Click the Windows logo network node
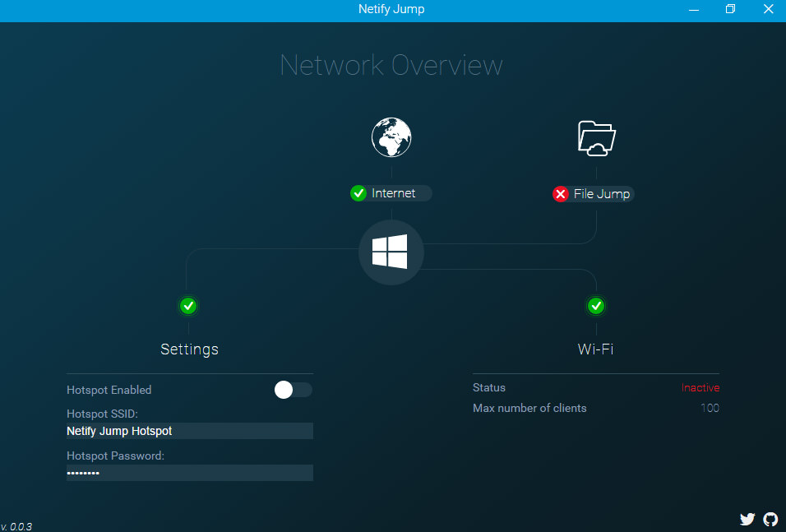 [391, 252]
